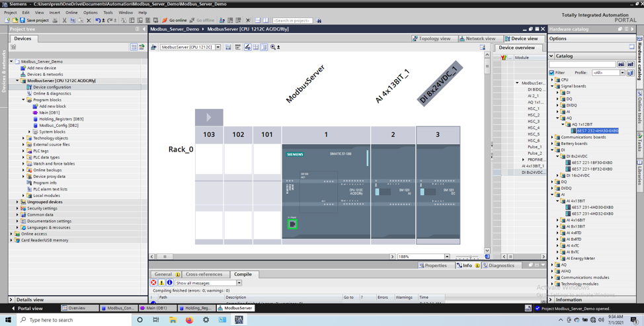Expand the Technology objects tree node
This screenshot has height=326, width=644.
pos(23,138)
